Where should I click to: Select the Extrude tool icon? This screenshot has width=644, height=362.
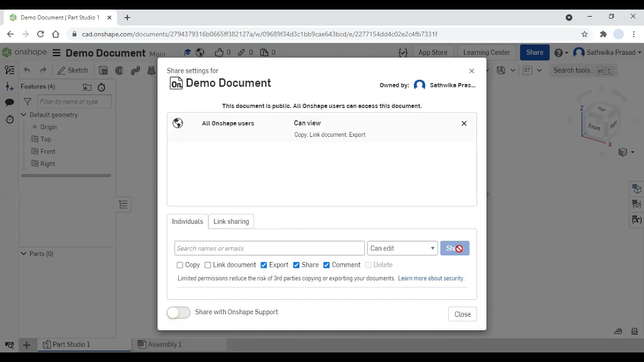tap(103, 70)
